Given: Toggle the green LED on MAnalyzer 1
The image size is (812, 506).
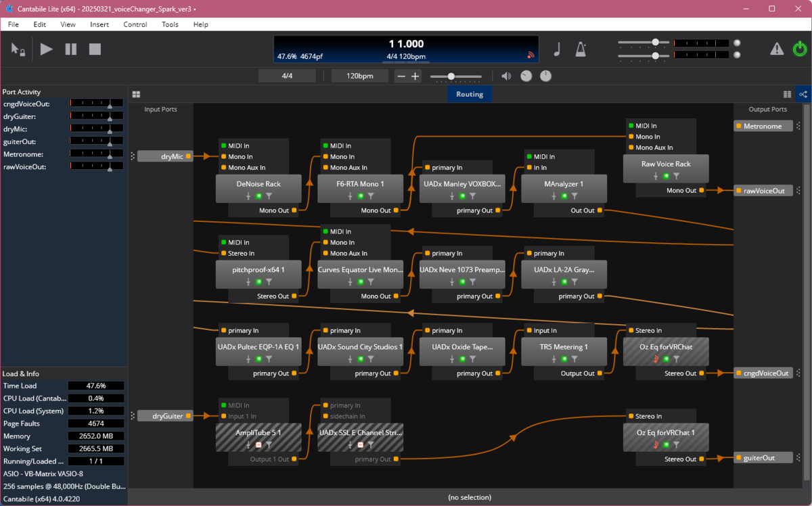Looking at the screenshot, I should (x=564, y=196).
